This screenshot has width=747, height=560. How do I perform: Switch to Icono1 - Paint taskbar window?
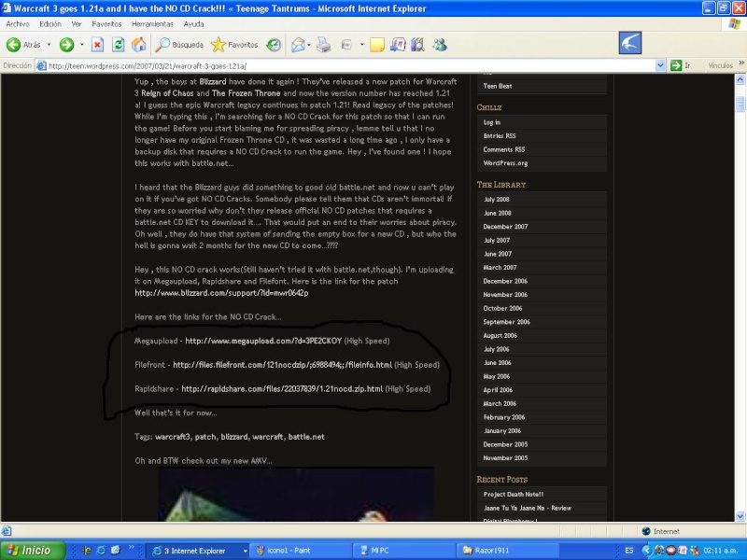[x=299, y=551]
